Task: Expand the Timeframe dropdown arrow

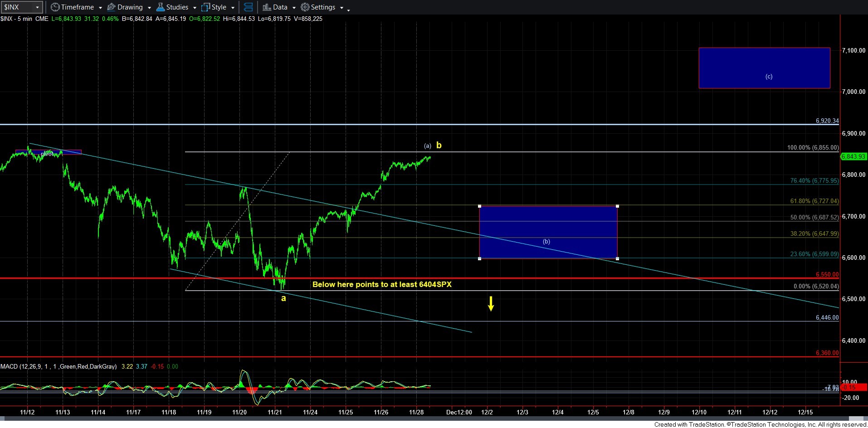Action: point(100,8)
